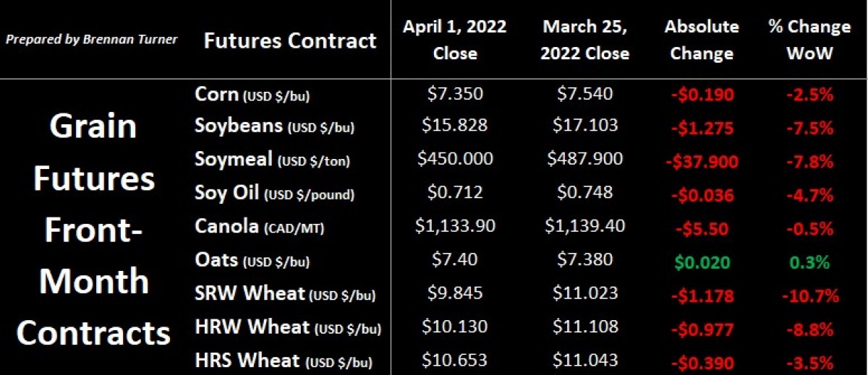The width and height of the screenshot is (868, 375).
Task: Click the Futures Contract column header
Action: (x=290, y=40)
